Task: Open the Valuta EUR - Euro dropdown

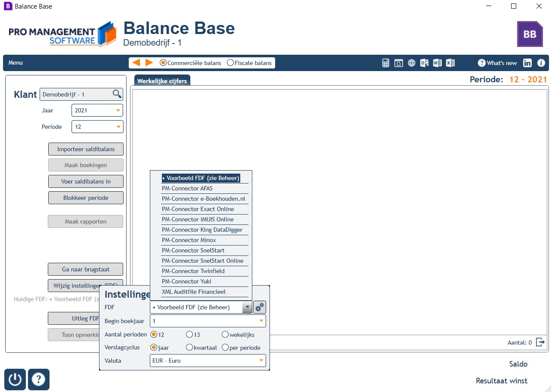Action: (x=208, y=361)
